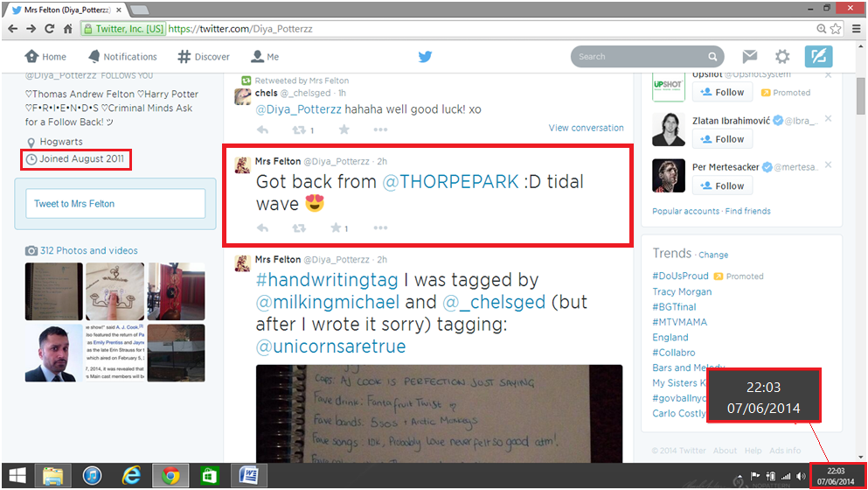Open the Windows Start button
Screen dimensions: 868x490
tap(17, 476)
